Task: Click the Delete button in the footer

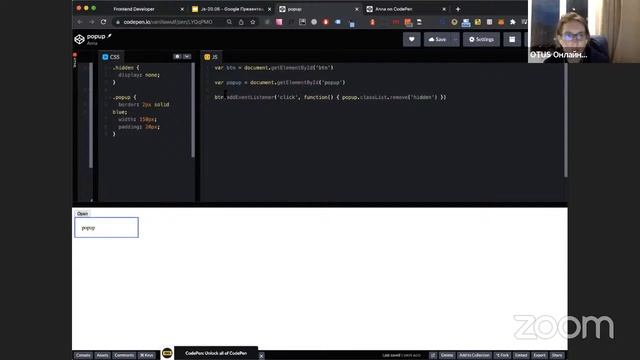Action: [x=447, y=355]
